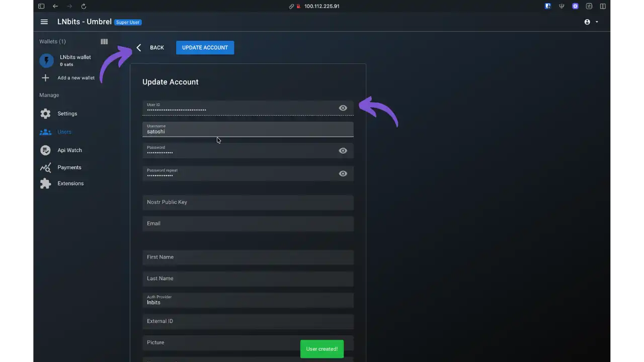644x362 pixels.
Task: Click the Bitwarden extension icon in toolbar
Action: coord(548,7)
